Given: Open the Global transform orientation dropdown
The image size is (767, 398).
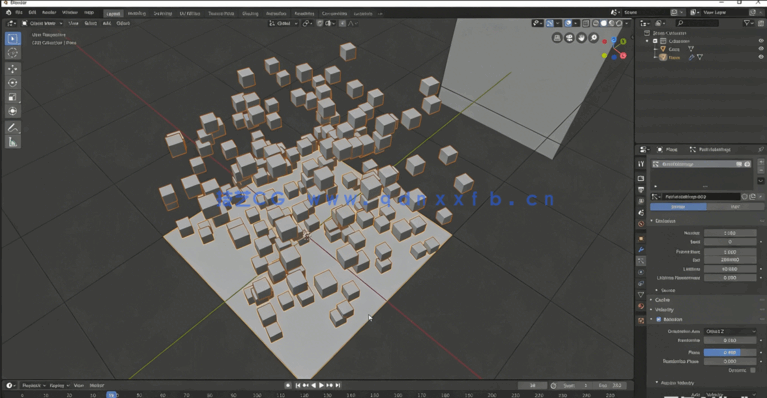Looking at the screenshot, I should [283, 23].
